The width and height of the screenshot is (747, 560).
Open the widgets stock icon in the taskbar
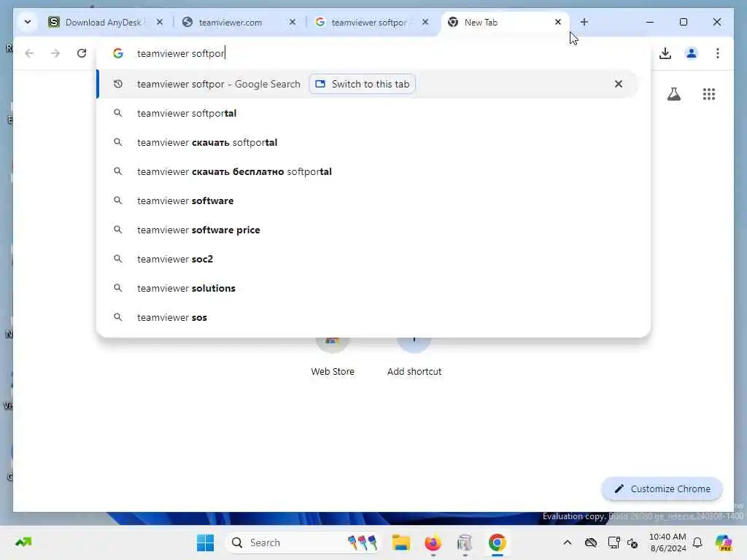23,542
